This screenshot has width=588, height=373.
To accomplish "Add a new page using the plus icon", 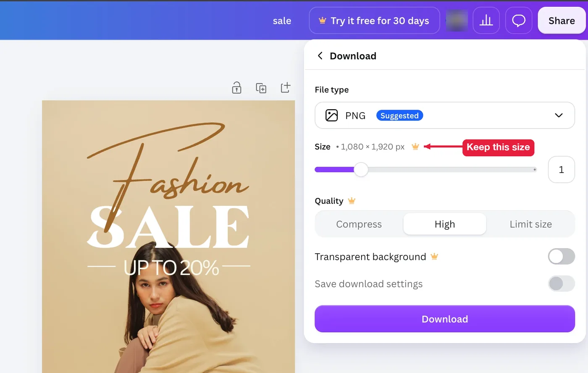I will pos(286,87).
